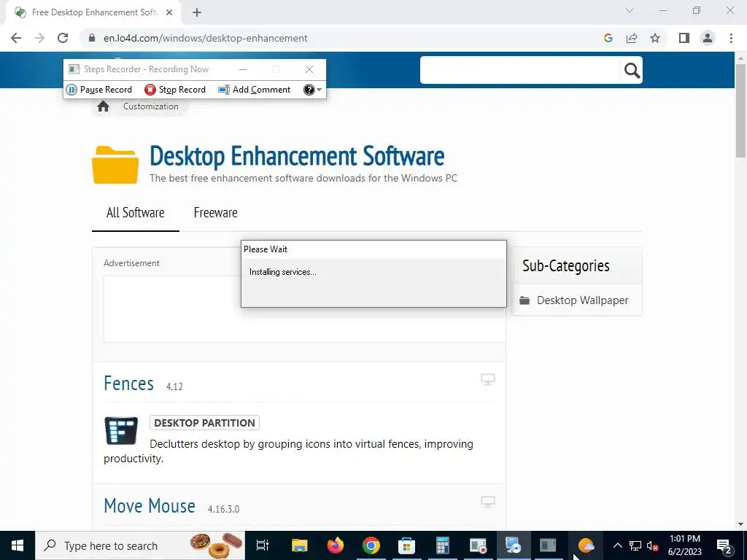Viewport: 747px width, 560px height.
Task: Stop the Steps Recorder recording
Action: (175, 90)
